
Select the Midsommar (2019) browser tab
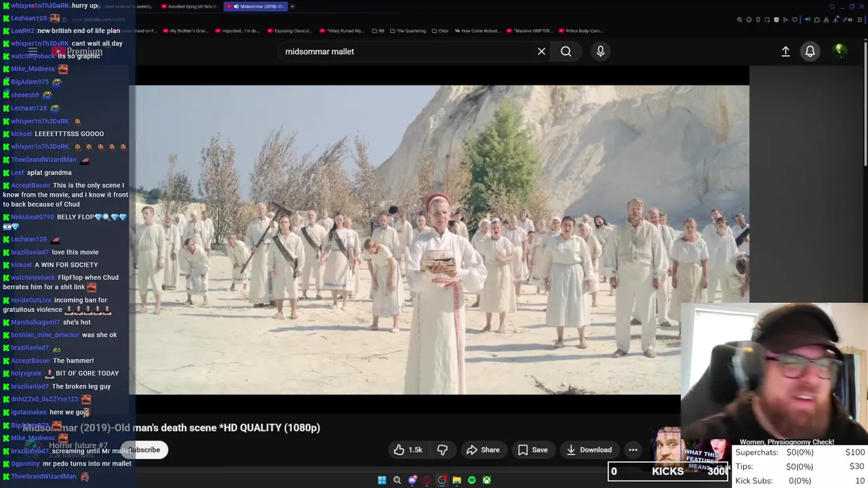click(255, 6)
